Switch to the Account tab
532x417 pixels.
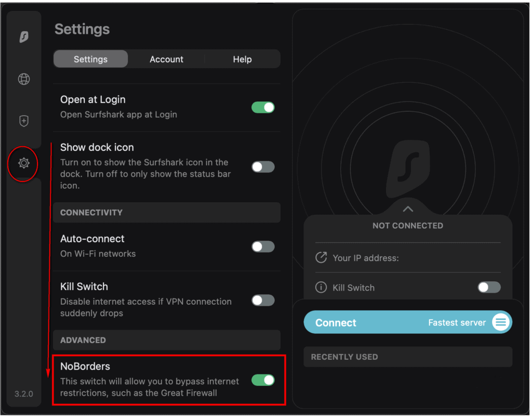(x=166, y=59)
